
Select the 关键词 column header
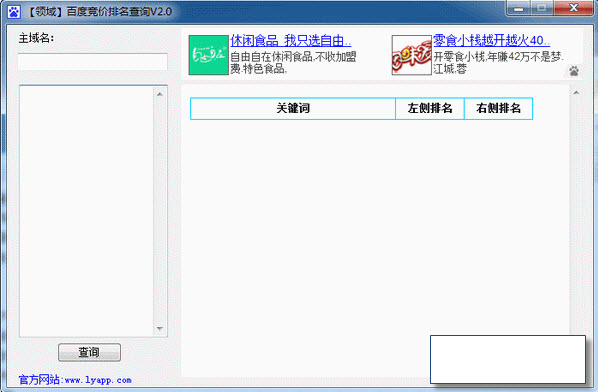[x=293, y=108]
